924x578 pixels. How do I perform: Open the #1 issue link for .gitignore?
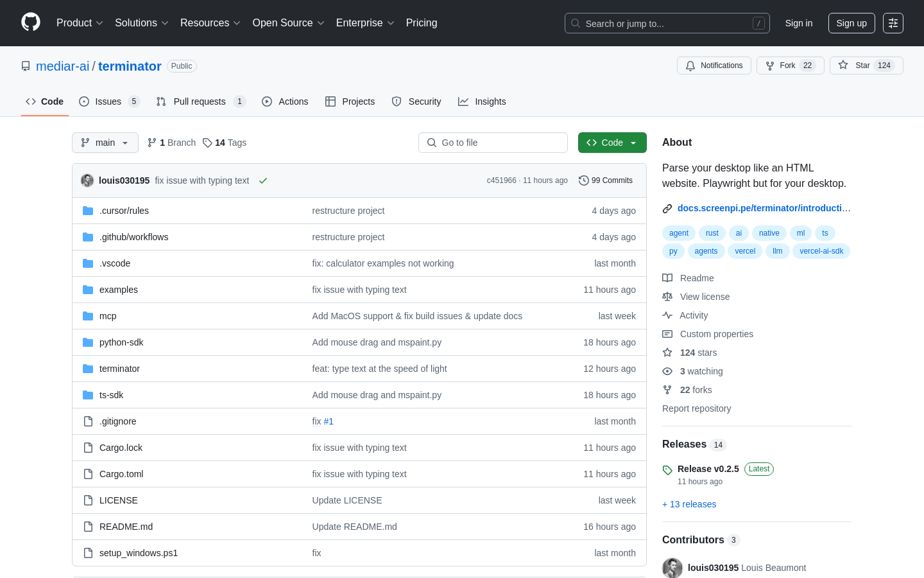coord(329,421)
